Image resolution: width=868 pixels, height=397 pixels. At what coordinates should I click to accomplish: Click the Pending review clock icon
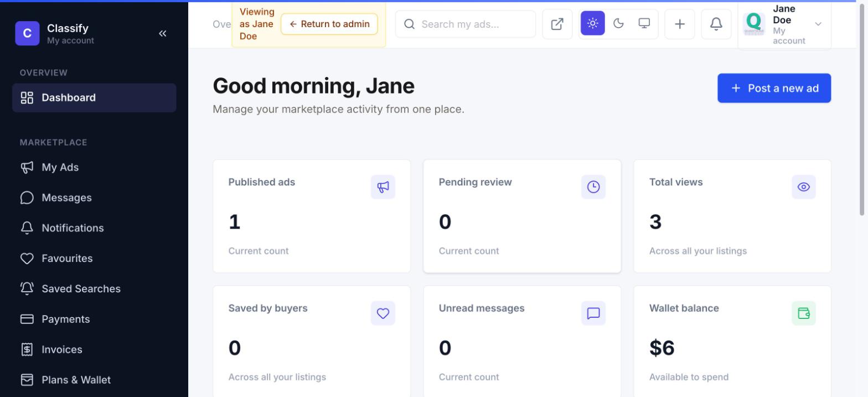593,187
